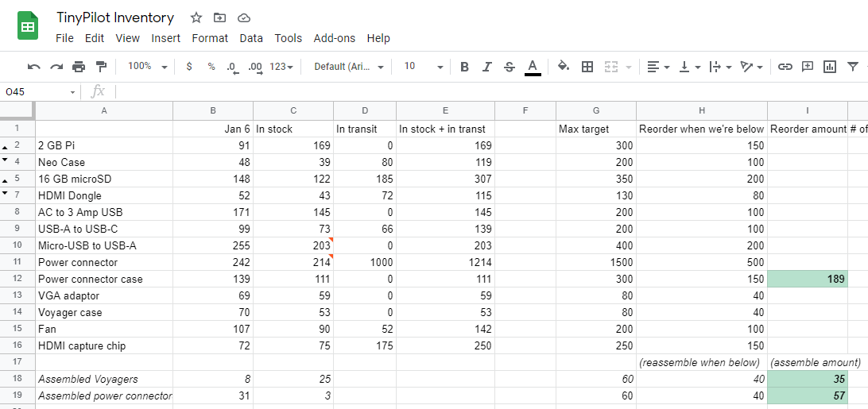The image size is (868, 409).
Task: Format the selection as percent
Action: (211, 67)
